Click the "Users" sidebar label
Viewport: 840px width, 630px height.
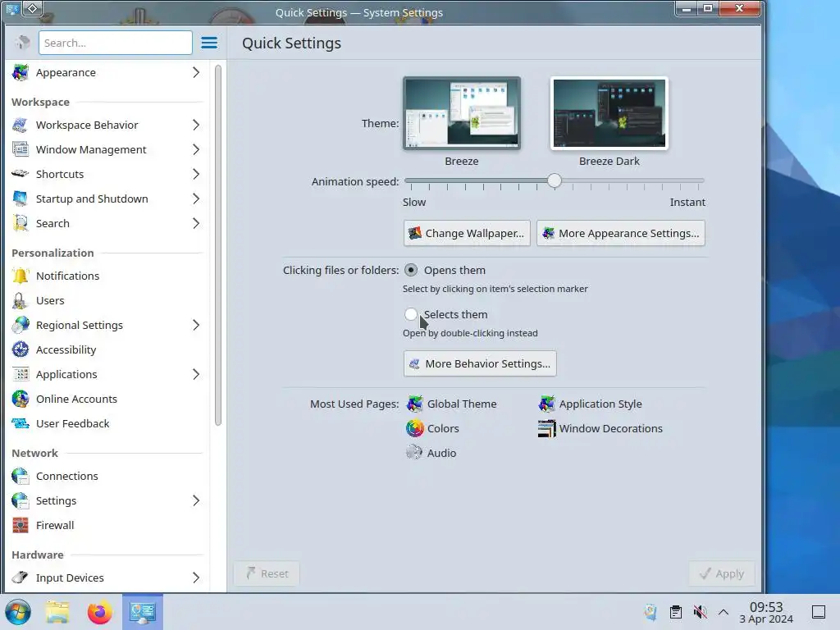(x=50, y=300)
